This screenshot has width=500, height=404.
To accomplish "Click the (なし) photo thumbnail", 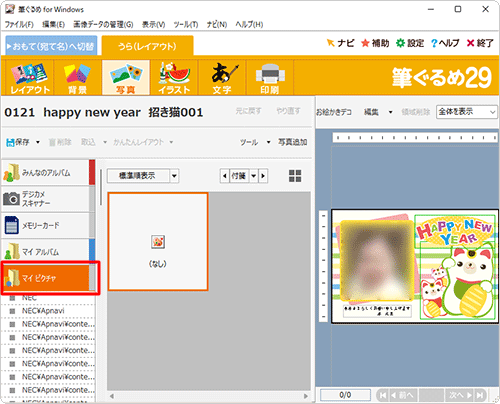I will tap(158, 242).
